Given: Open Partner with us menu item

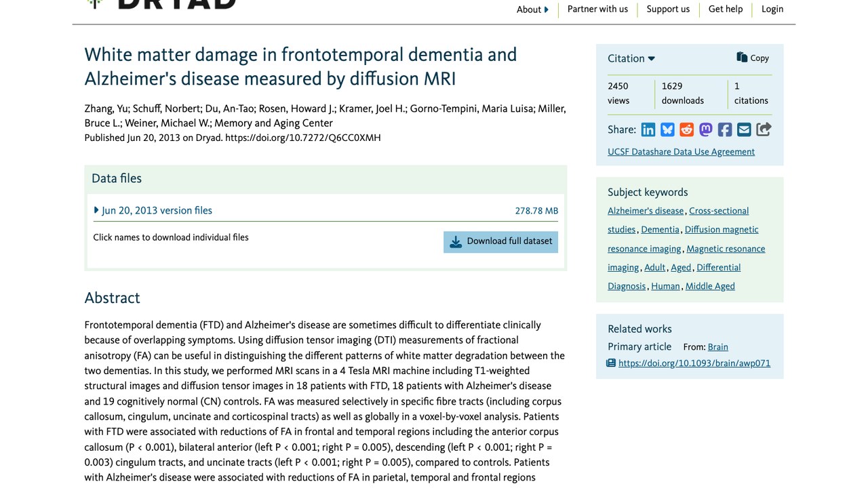Looking at the screenshot, I should (x=597, y=9).
